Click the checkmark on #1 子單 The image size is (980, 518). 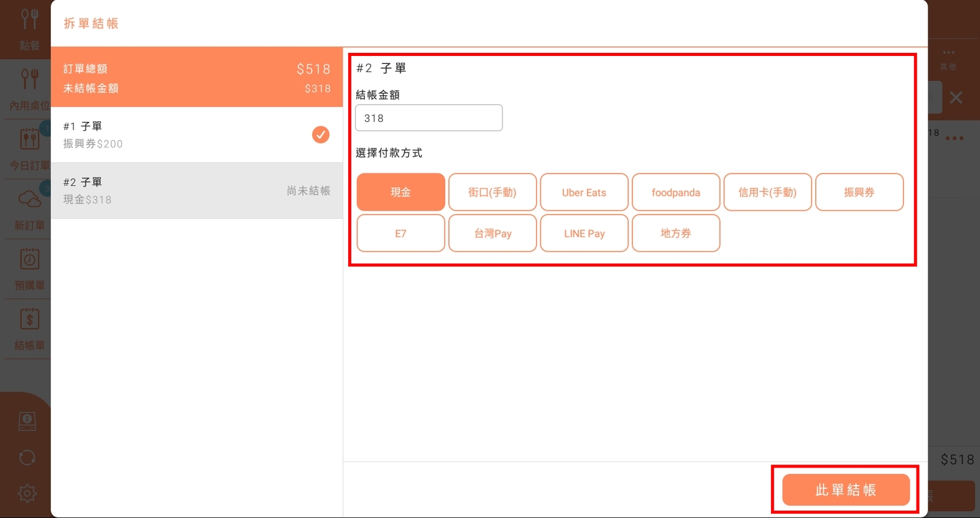coord(320,135)
